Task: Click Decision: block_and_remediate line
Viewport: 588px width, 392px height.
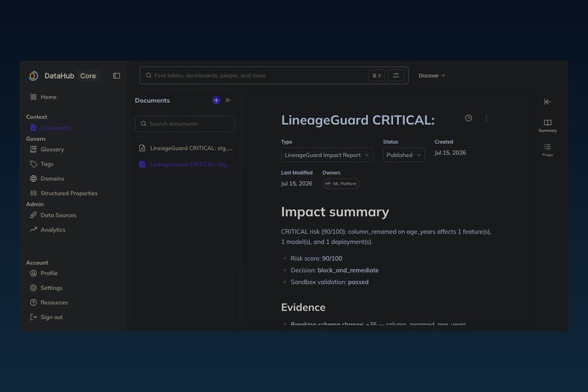Action: (x=335, y=270)
